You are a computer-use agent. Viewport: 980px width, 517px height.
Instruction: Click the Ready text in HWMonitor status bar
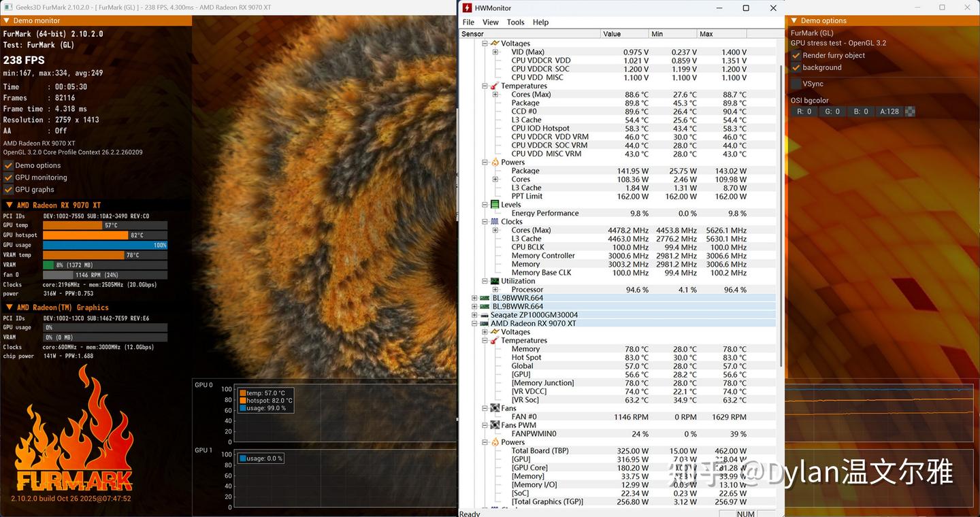click(470, 514)
